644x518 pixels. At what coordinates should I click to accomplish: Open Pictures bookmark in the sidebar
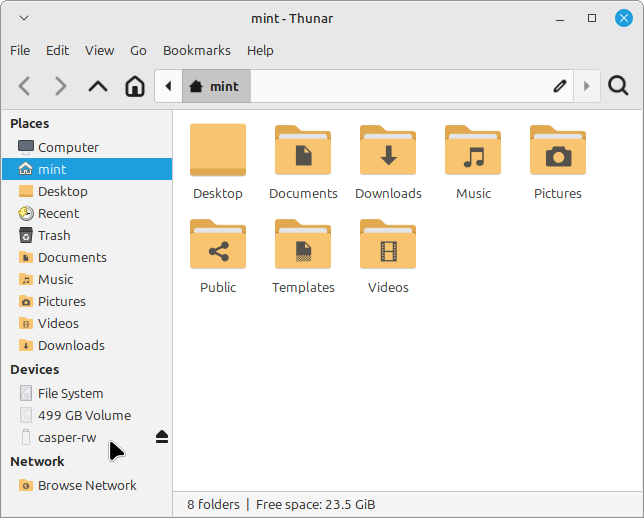pyautogui.click(x=87, y=301)
